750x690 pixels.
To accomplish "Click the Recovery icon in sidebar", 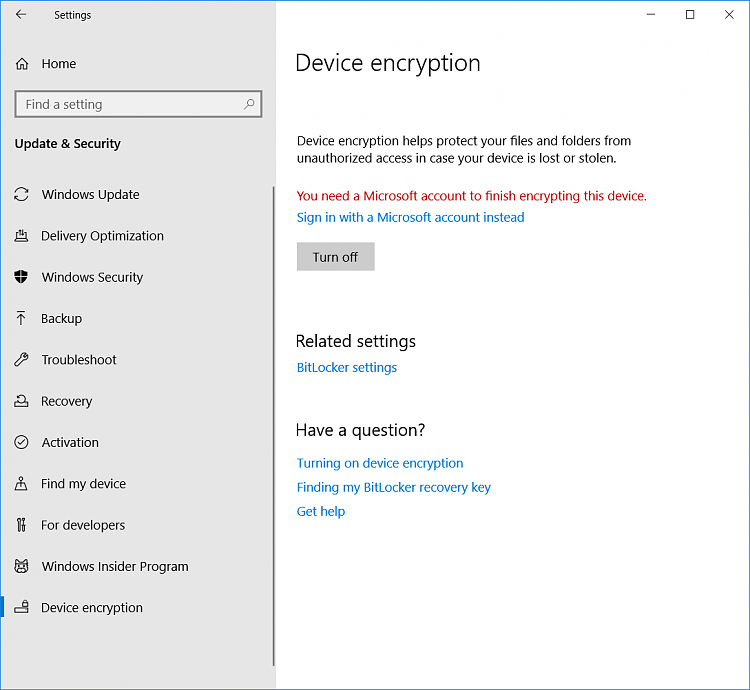I will [x=22, y=401].
